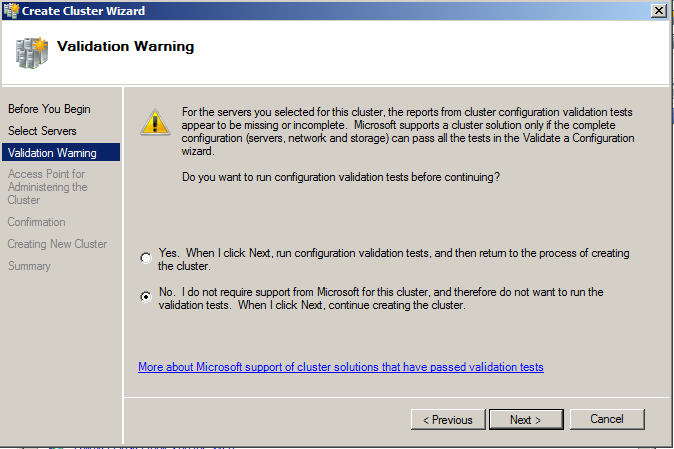Go to the Select Servers step

(42, 131)
